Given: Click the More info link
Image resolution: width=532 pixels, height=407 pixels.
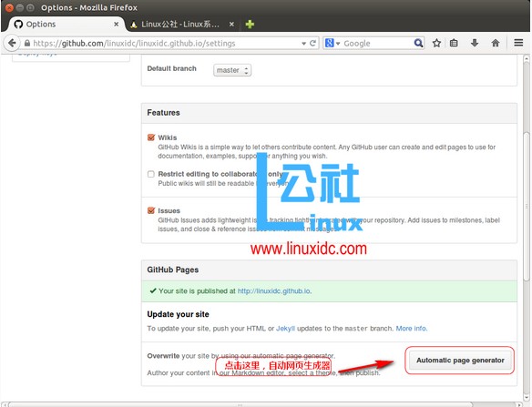Looking at the screenshot, I should click(412, 329).
